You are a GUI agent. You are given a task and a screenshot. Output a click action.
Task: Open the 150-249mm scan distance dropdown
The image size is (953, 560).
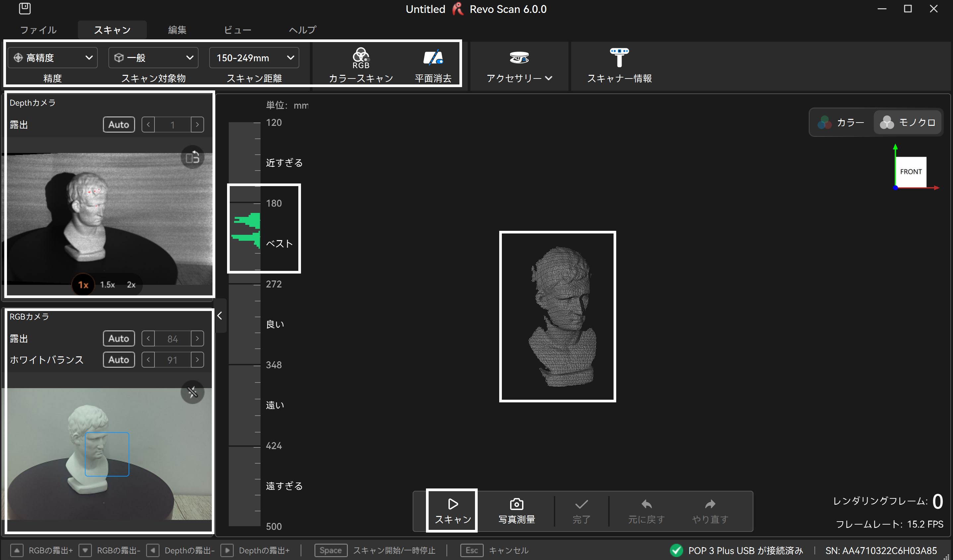254,58
